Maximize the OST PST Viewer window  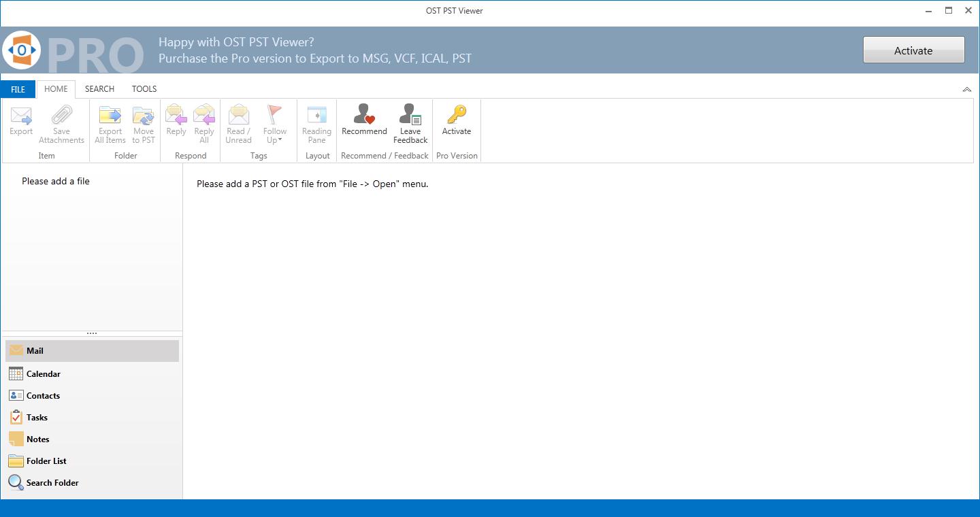click(949, 11)
